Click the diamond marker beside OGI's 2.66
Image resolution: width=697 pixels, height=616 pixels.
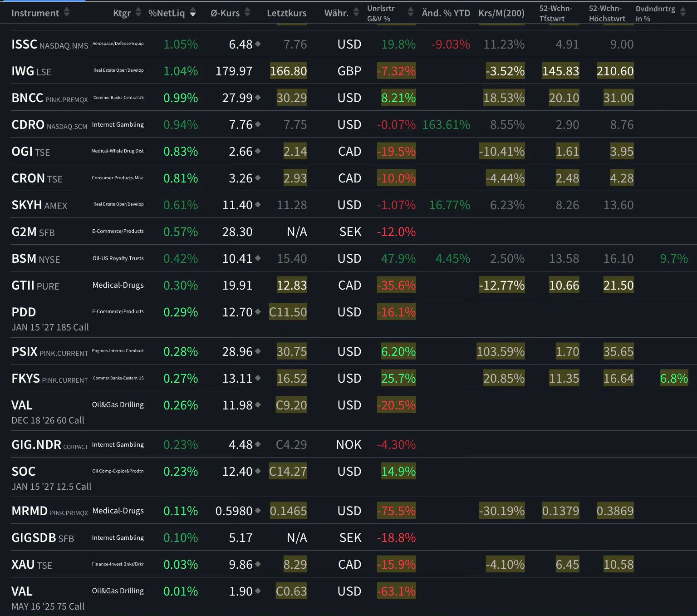click(258, 151)
